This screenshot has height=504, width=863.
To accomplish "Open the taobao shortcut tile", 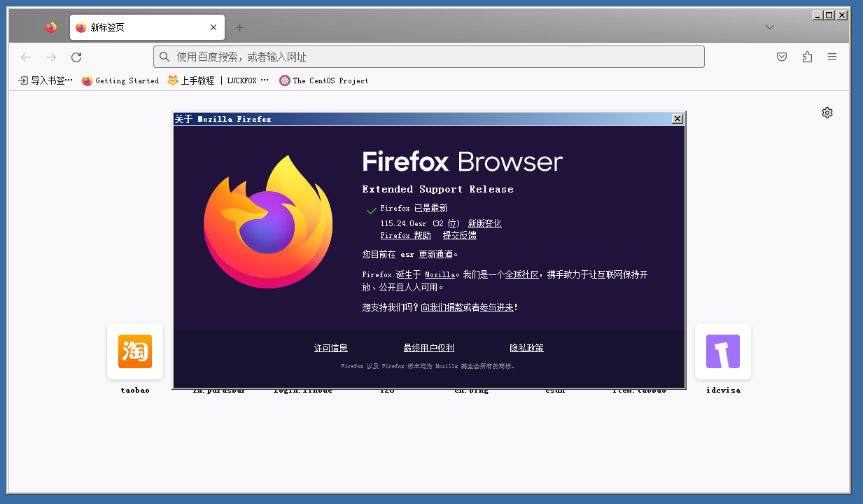I will click(135, 351).
